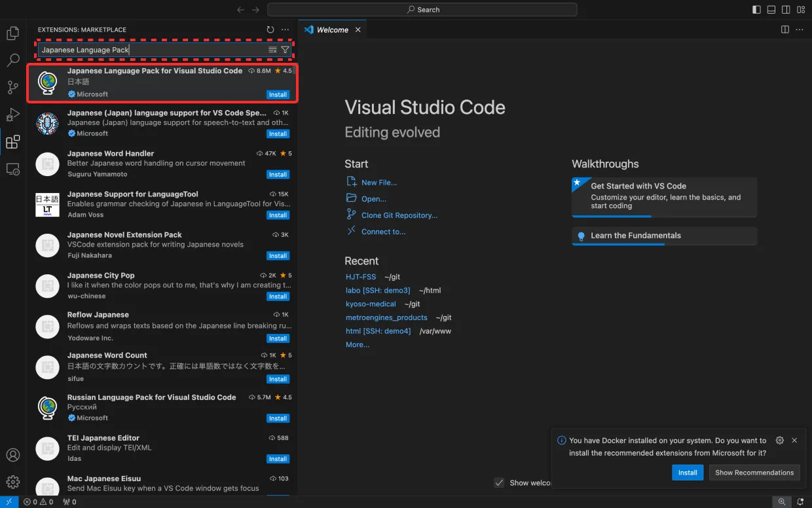Screen dimensions: 812x508
Task: Open recent folder HJT-FSS
Action: [361, 277]
